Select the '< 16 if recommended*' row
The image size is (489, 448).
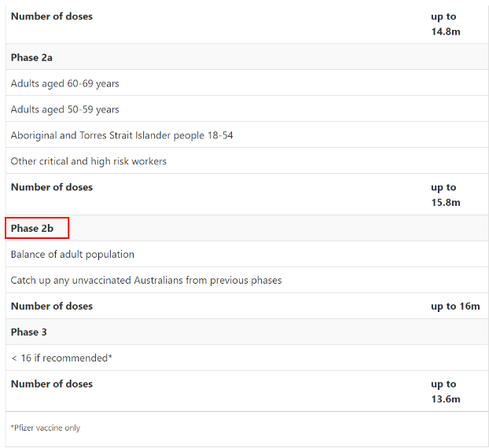pyautogui.click(x=61, y=358)
